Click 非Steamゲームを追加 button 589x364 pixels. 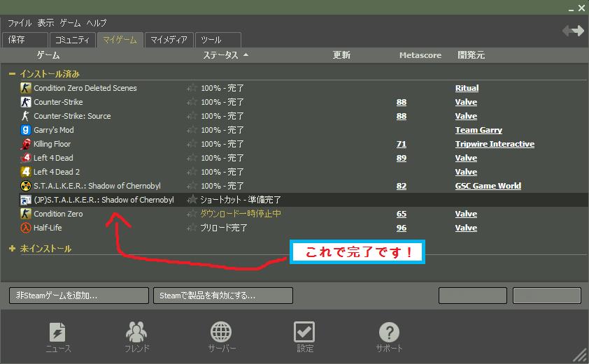click(x=79, y=296)
